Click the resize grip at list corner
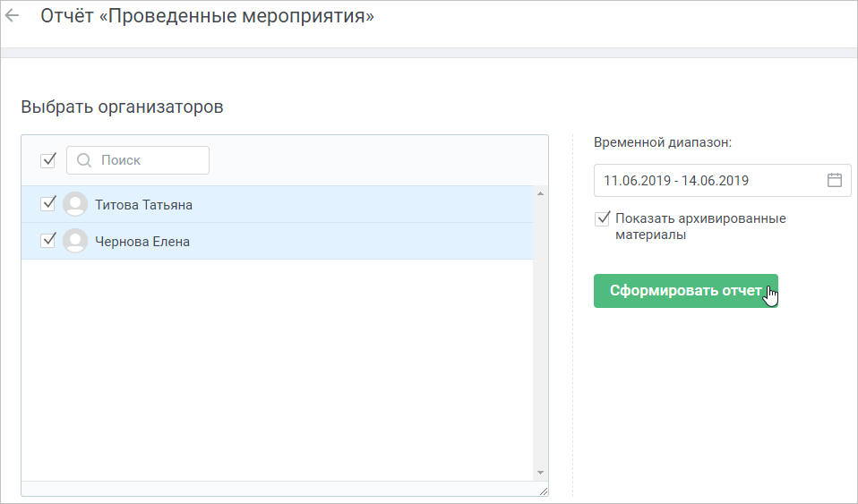858x504 pixels. coord(543,491)
